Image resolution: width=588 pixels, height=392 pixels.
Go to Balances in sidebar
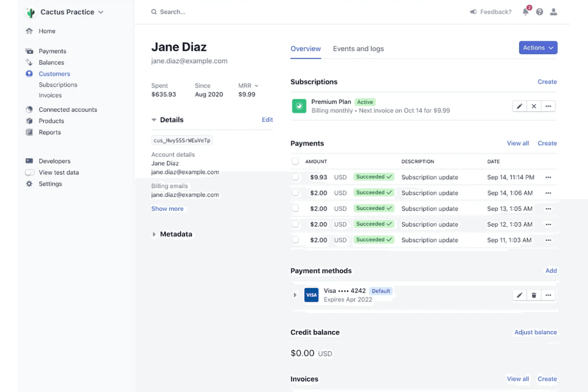click(x=51, y=62)
